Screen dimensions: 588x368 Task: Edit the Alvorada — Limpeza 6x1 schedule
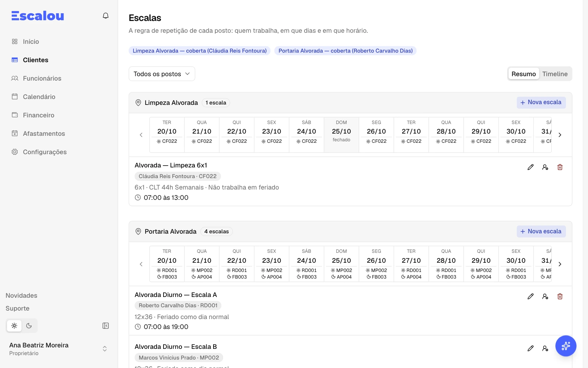click(x=530, y=167)
